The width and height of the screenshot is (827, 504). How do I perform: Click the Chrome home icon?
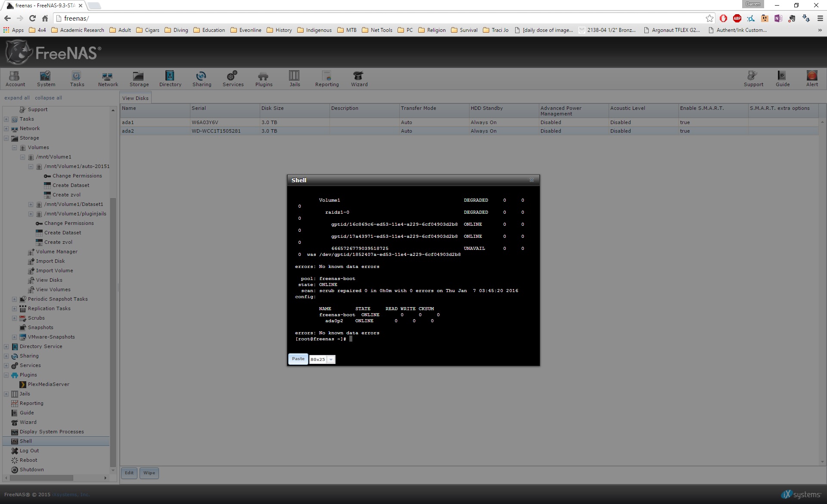click(x=45, y=18)
